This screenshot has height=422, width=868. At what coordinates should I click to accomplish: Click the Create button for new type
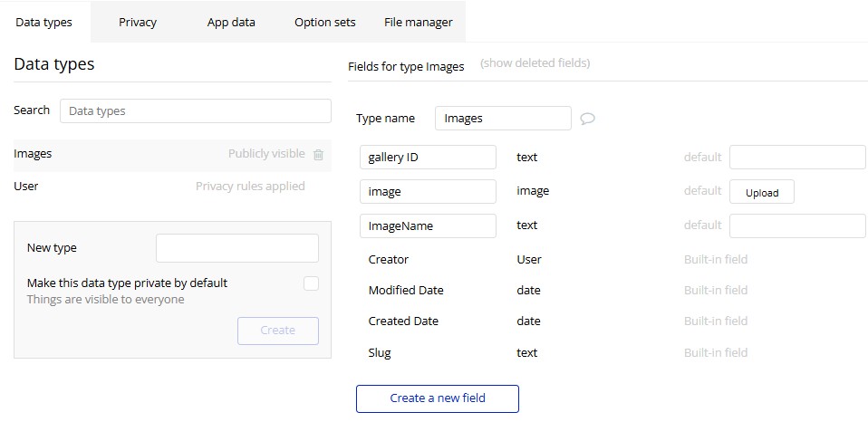pyautogui.click(x=277, y=331)
